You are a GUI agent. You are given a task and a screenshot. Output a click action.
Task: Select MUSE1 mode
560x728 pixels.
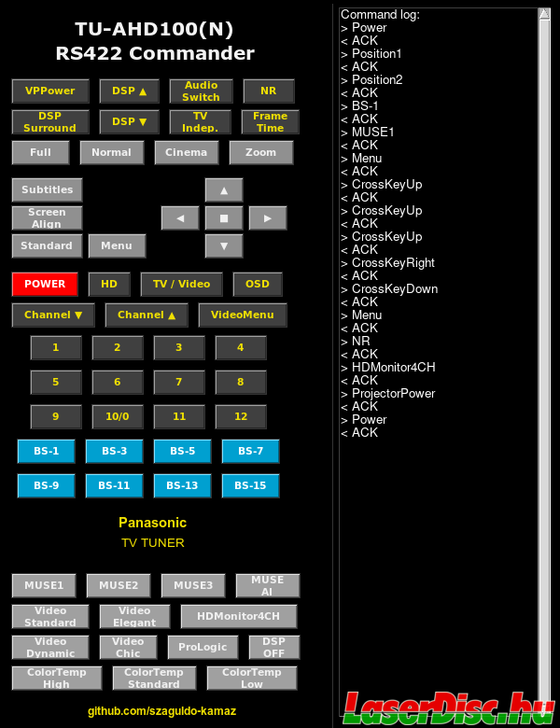44,585
